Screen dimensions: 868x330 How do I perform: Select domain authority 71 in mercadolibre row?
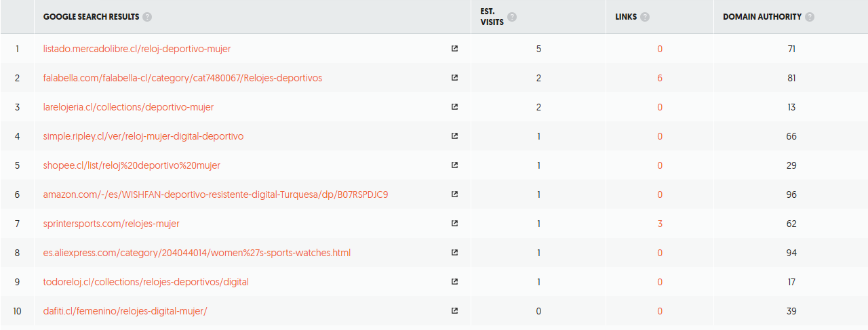point(791,49)
